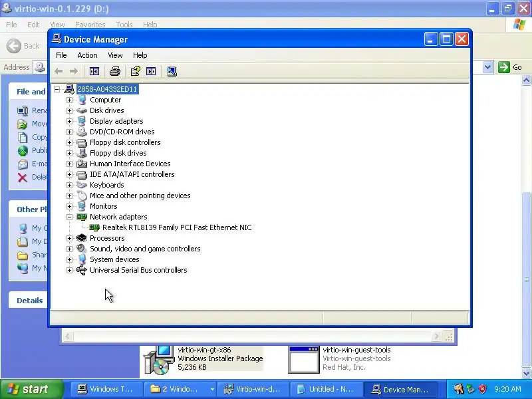
Task: Open the Address bar dropdown in Explorer
Action: [487, 67]
